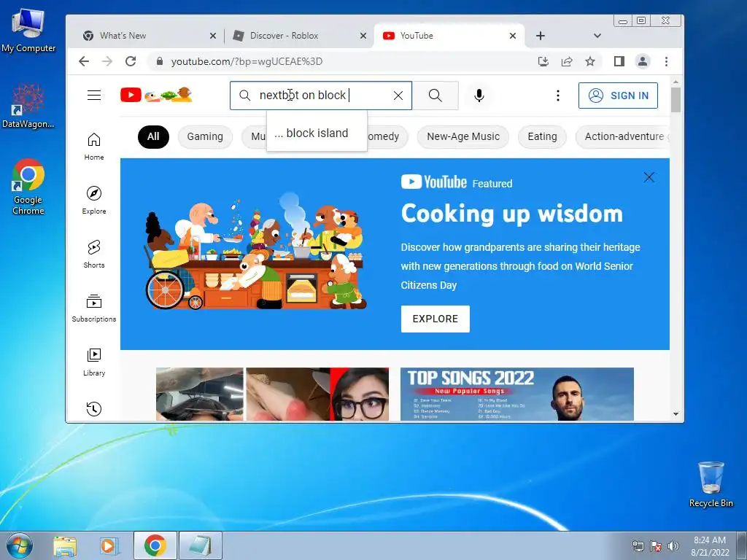747x560 pixels.
Task: Open the TOP SONGS 2022 video thumbnail
Action: tap(517, 394)
